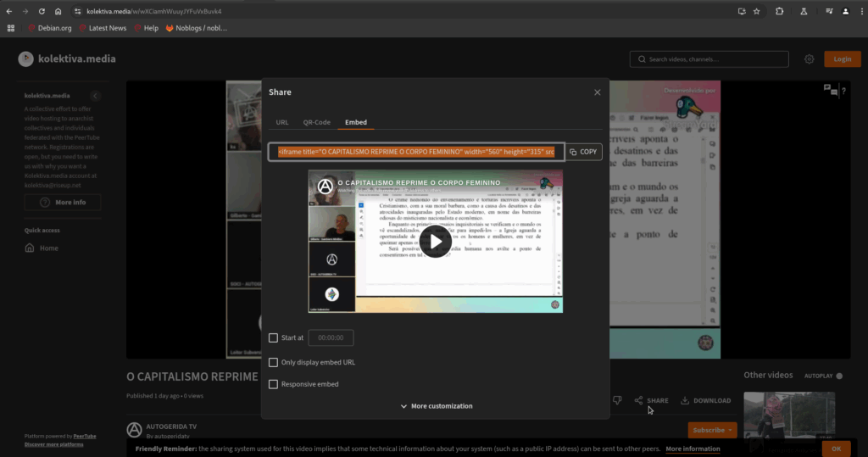The height and width of the screenshot is (457, 868).
Task: Play the embedded video preview
Action: [x=436, y=242]
